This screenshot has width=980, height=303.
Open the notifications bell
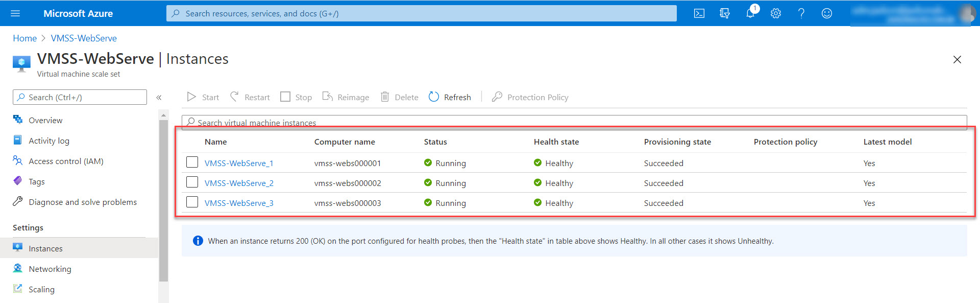tap(750, 13)
